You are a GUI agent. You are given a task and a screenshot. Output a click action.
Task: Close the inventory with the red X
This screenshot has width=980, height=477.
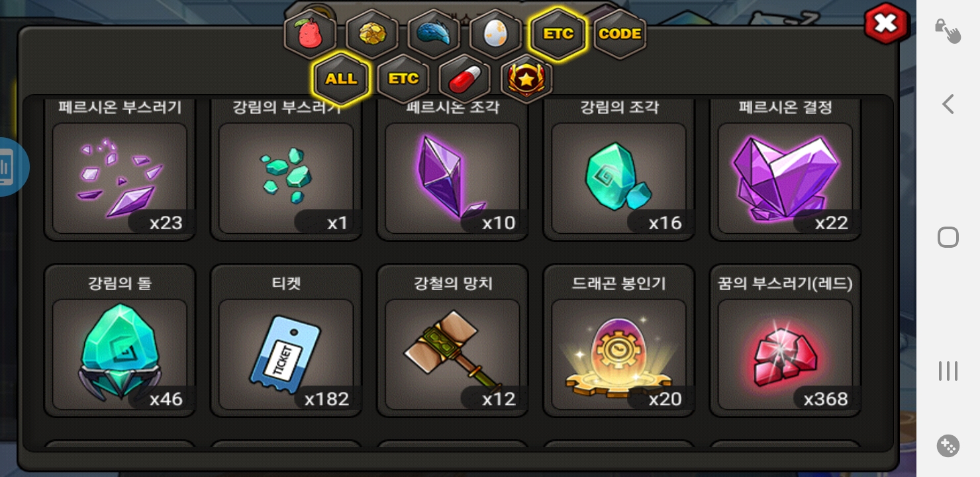[x=886, y=25]
